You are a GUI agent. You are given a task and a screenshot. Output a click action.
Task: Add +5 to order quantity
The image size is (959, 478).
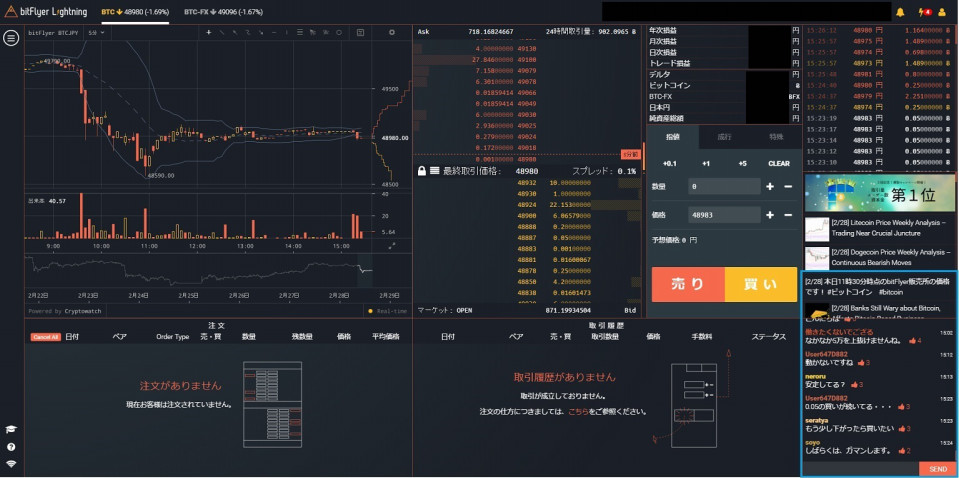[x=742, y=164]
